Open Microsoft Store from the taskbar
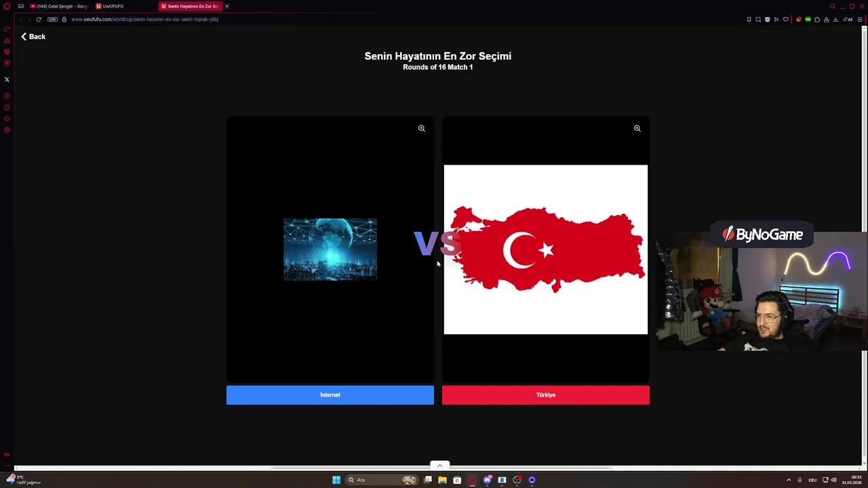Viewport: 868px width, 488px height. tap(457, 480)
